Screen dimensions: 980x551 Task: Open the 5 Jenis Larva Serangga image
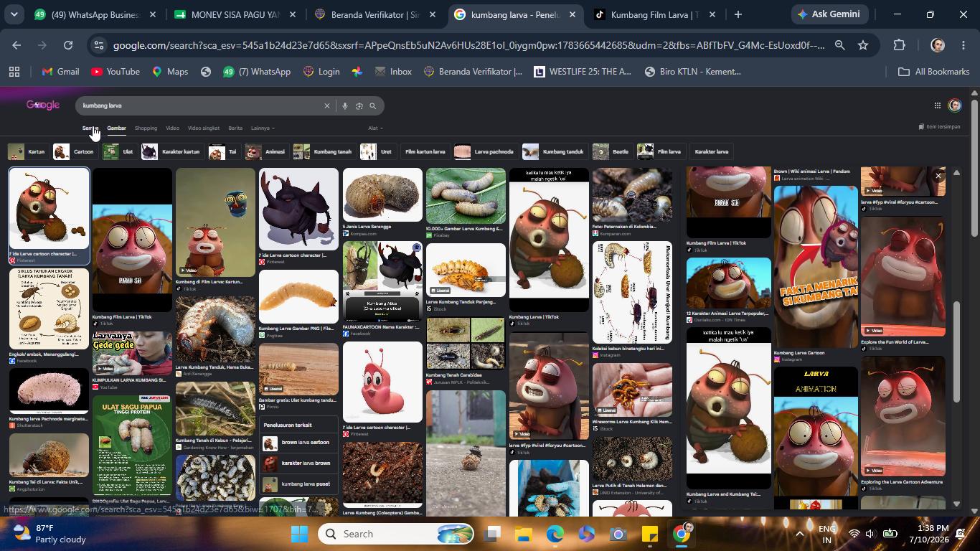pos(382,197)
